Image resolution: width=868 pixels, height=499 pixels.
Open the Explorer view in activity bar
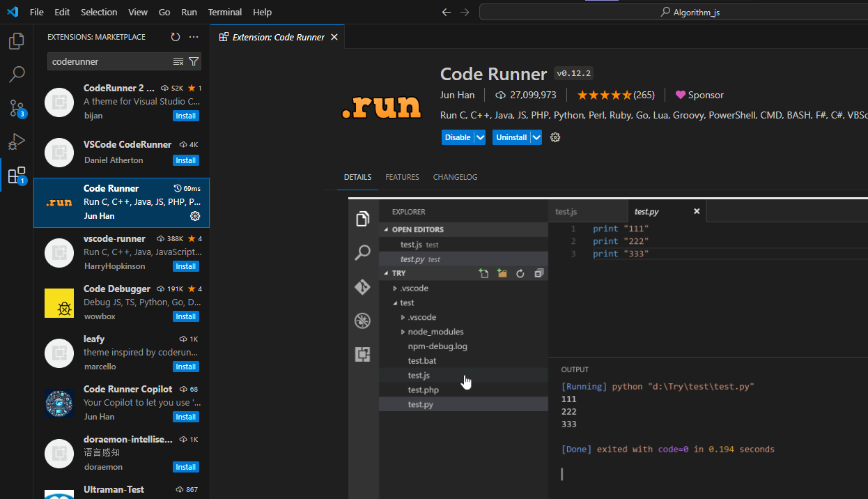[x=17, y=41]
